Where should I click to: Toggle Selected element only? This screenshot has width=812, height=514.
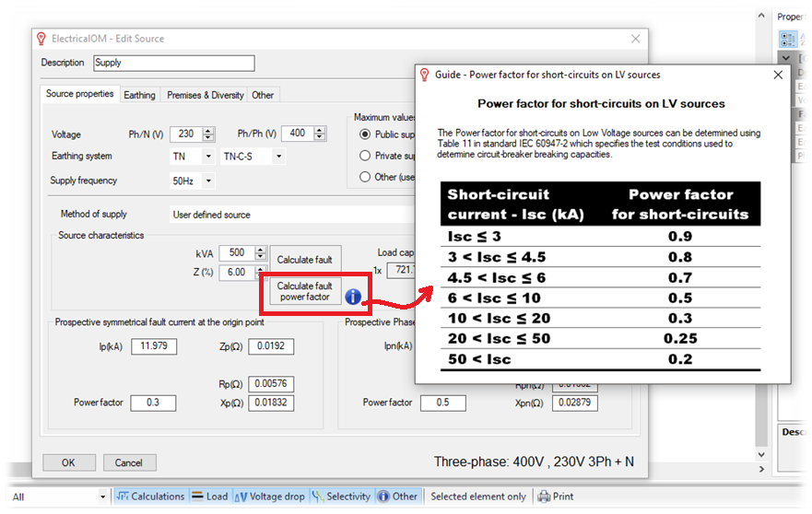(478, 496)
